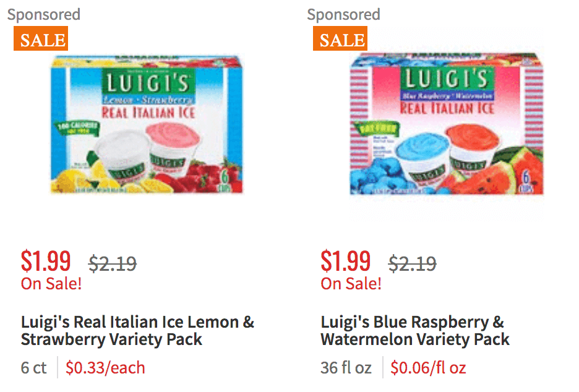Open the Luigi's Blue Raspberry & Watermelon product page
Image resolution: width=579 pixels, height=392 pixels.
tap(414, 330)
